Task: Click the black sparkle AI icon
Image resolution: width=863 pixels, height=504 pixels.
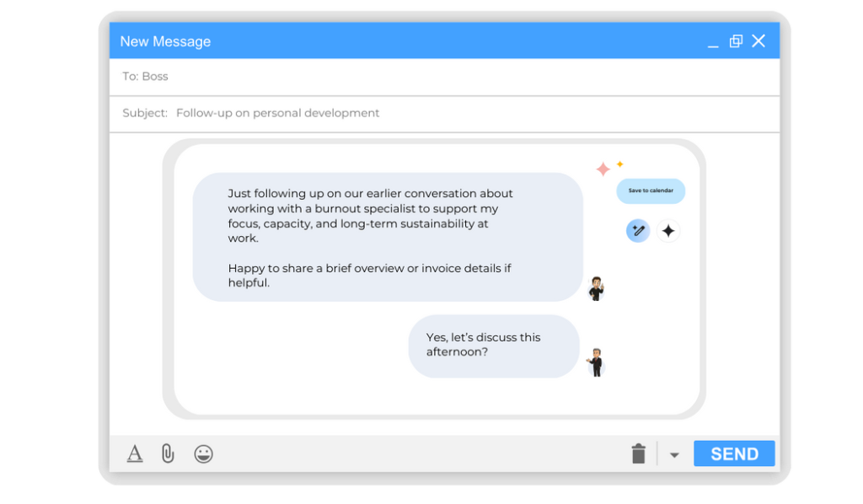Action: (668, 231)
